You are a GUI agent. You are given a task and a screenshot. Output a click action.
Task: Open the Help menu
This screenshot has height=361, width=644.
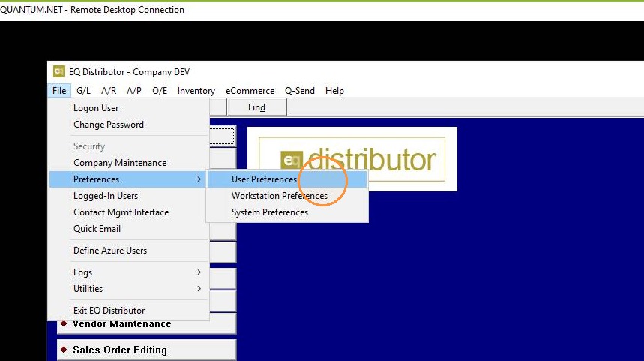click(334, 91)
